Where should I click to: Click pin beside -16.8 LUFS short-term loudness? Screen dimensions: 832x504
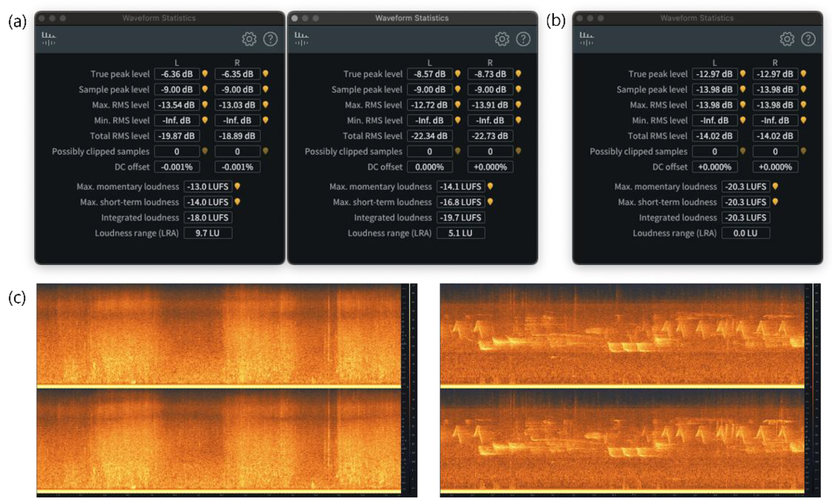click(490, 202)
